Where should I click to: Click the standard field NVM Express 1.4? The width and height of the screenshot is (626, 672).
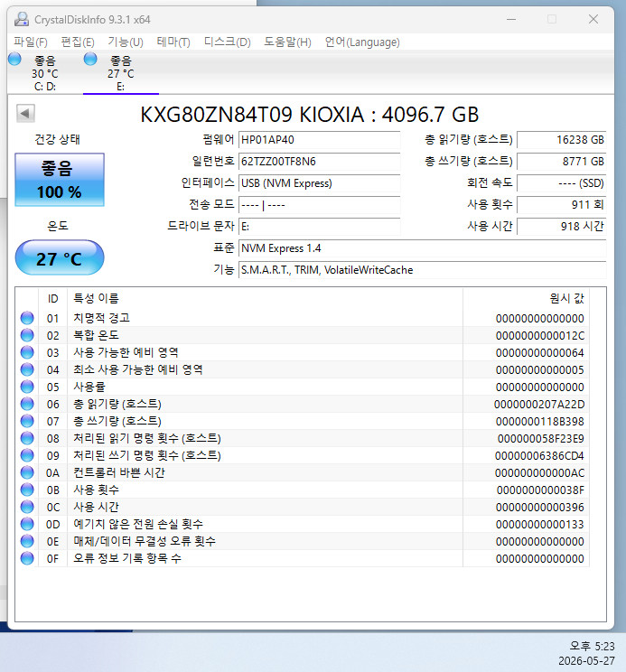coord(423,248)
